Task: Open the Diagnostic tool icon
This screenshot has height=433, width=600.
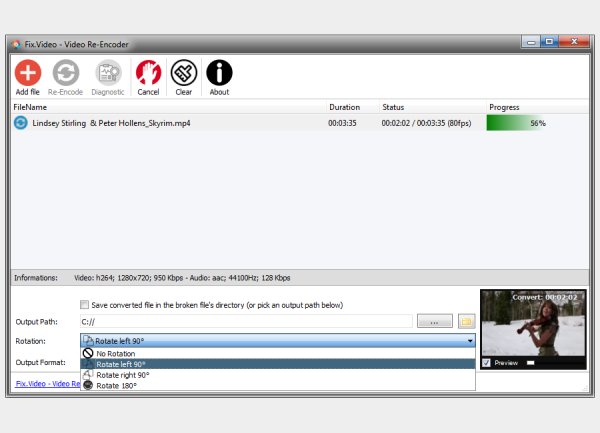Action: click(x=108, y=73)
